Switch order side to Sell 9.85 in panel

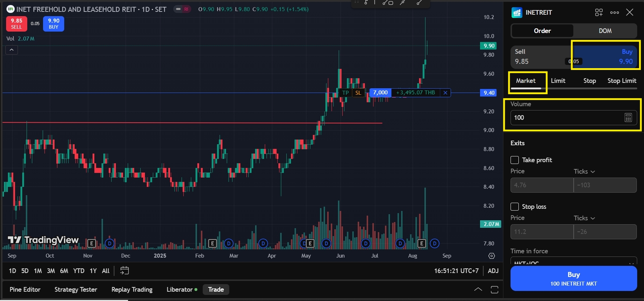pos(540,57)
